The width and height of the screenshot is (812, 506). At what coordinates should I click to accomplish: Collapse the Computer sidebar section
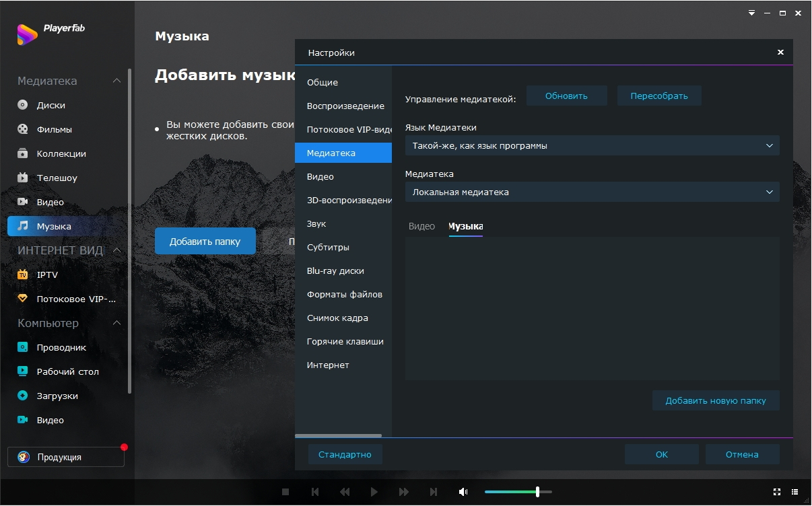point(116,323)
